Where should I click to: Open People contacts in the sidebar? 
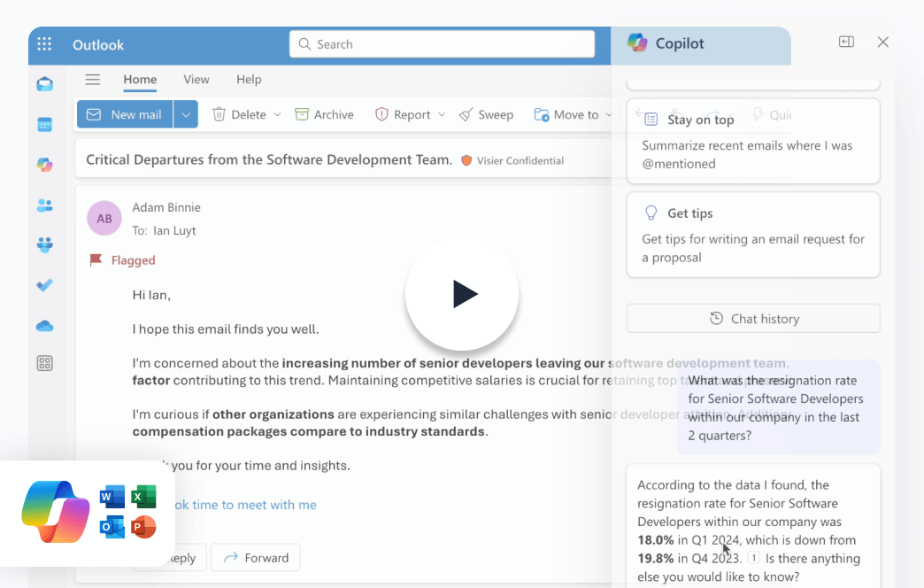pyautogui.click(x=44, y=205)
